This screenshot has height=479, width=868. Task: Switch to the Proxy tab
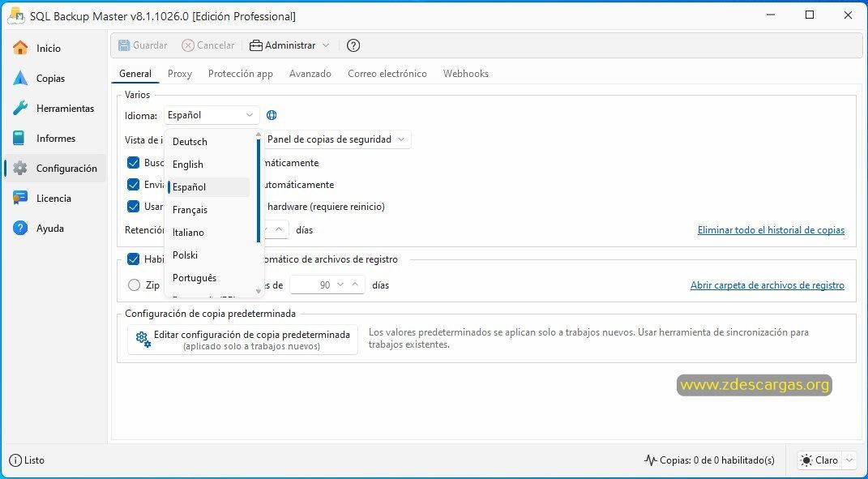(180, 74)
